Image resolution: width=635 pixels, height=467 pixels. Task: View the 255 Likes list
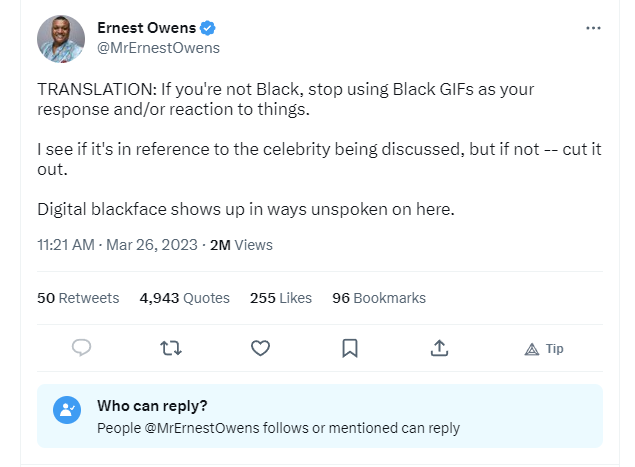click(281, 298)
